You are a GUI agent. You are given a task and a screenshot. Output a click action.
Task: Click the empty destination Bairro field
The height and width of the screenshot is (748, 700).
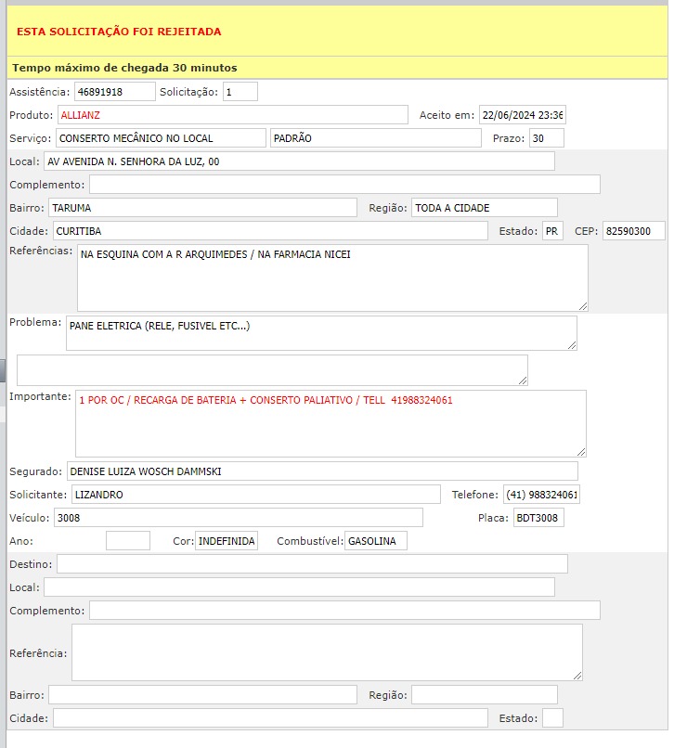point(202,694)
